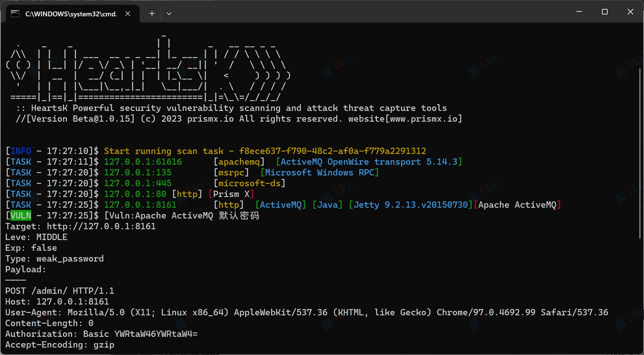This screenshot has height=355, width=644.
Task: Click the cmd icon in the tab
Action: click(x=15, y=13)
